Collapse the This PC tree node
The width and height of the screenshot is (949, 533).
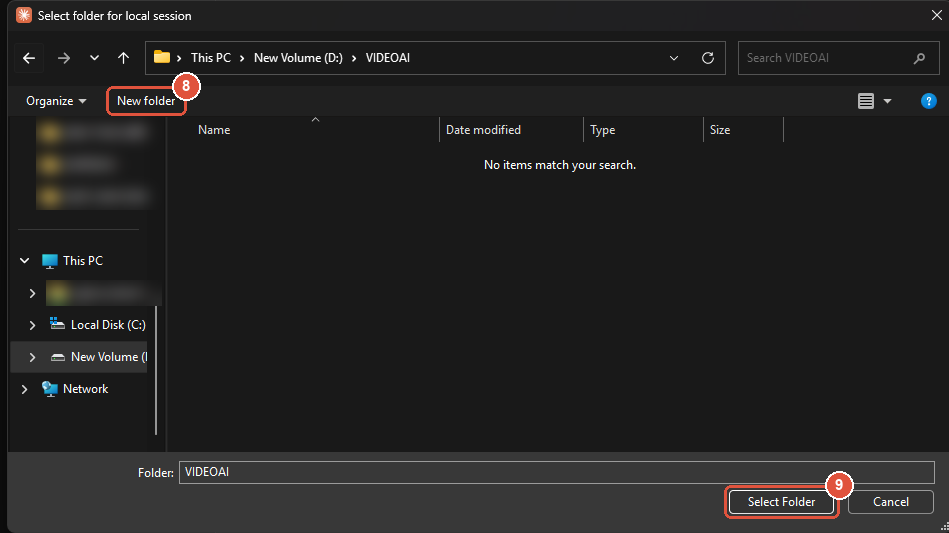(x=25, y=261)
